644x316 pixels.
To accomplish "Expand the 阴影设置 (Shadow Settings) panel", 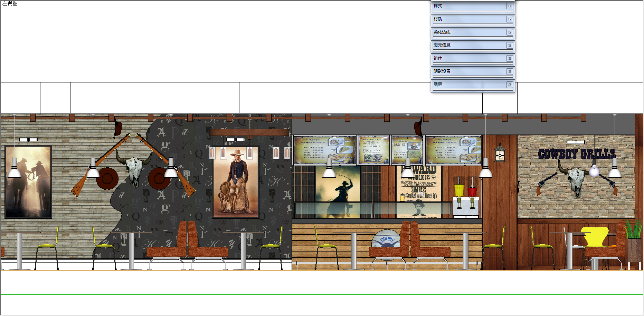I will (473, 72).
